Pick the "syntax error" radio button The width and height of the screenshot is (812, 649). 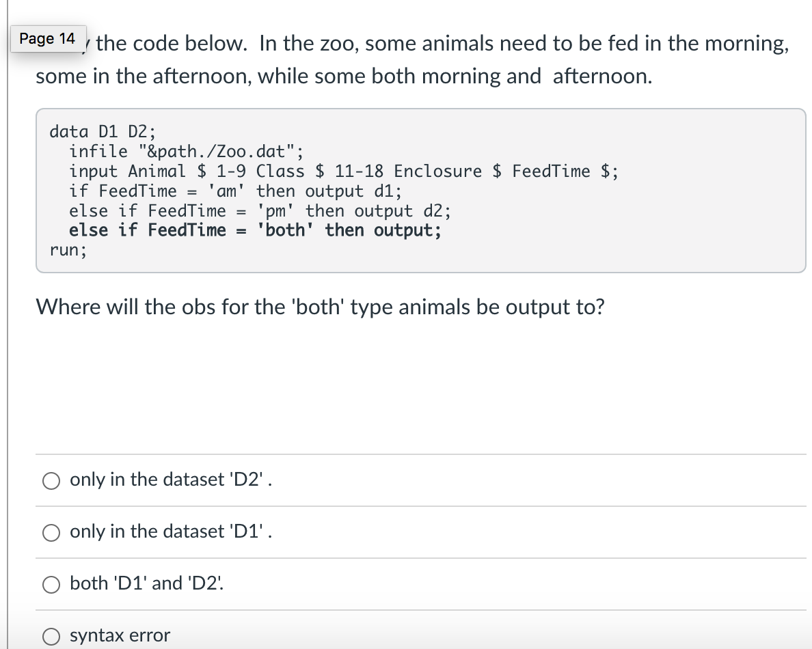click(x=51, y=636)
